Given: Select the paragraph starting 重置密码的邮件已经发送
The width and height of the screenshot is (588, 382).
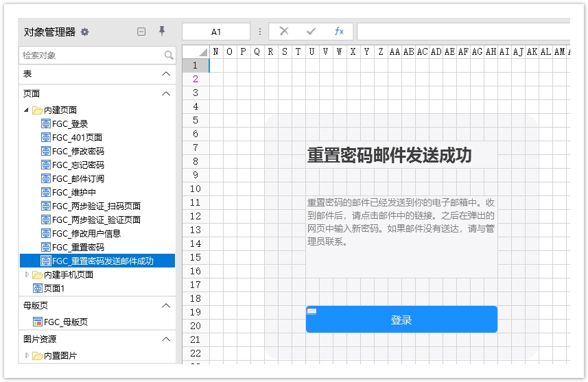Looking at the screenshot, I should click(401, 222).
